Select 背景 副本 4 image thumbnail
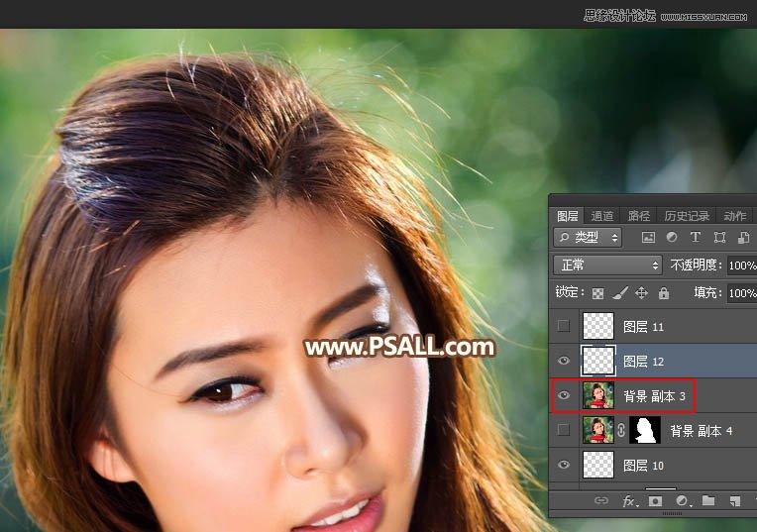757x532 pixels. 598,430
